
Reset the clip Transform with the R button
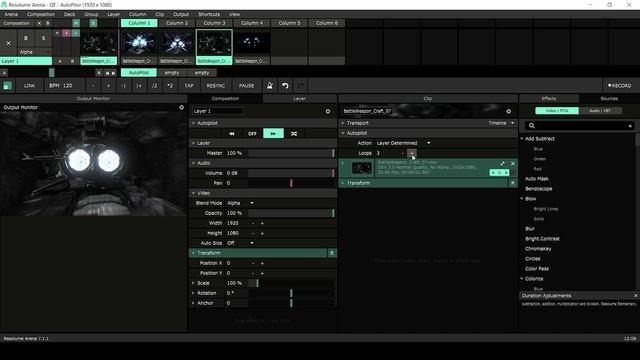click(x=513, y=183)
